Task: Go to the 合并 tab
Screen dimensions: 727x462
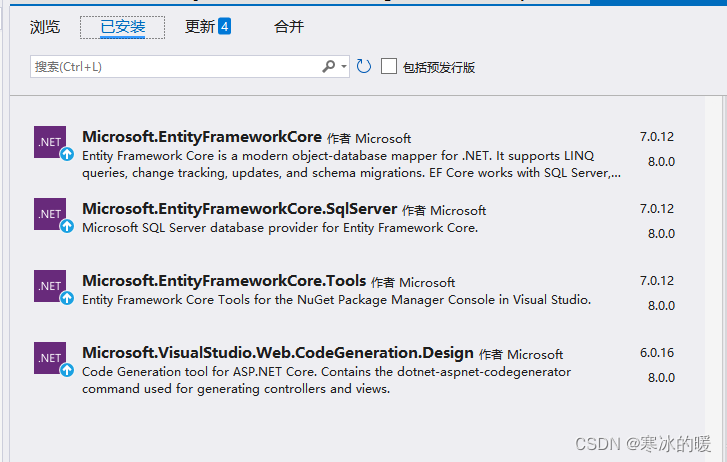Action: coord(289,26)
